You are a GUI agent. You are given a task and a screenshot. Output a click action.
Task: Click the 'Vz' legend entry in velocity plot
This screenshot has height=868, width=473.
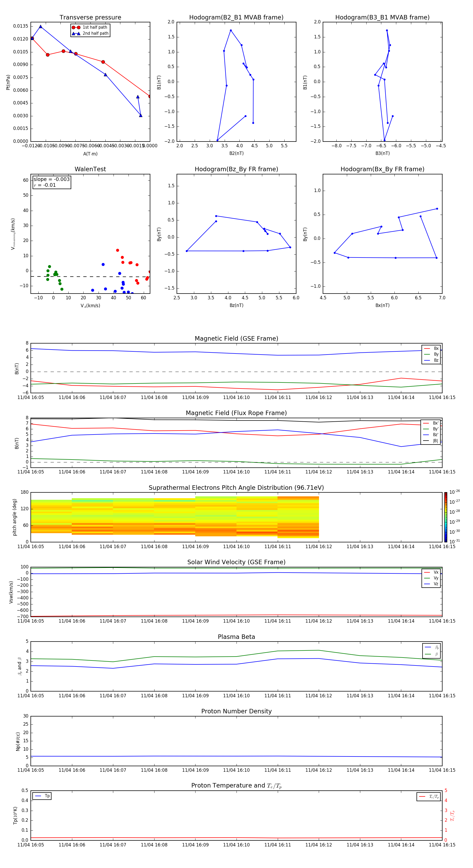pos(431,584)
